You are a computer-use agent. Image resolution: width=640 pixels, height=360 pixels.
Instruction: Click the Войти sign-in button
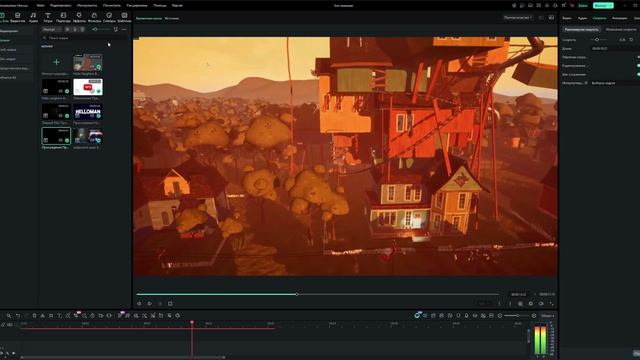click(583, 5)
